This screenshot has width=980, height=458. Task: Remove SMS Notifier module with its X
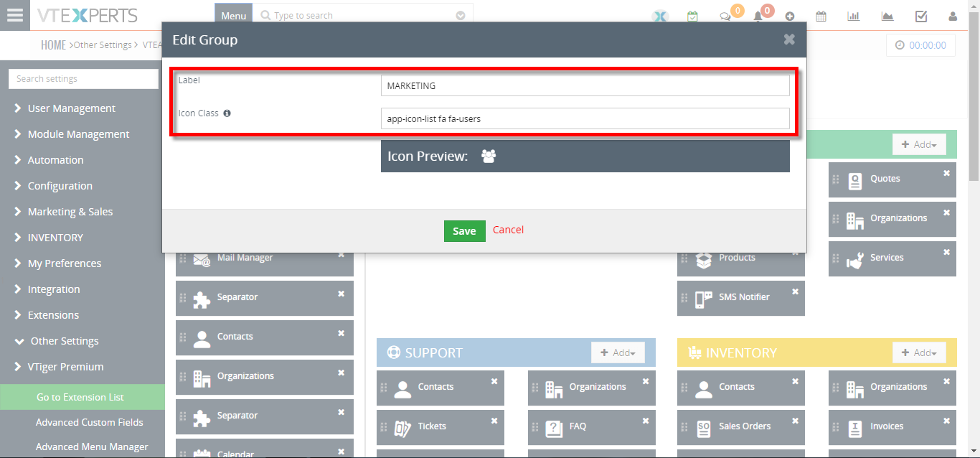click(x=795, y=291)
